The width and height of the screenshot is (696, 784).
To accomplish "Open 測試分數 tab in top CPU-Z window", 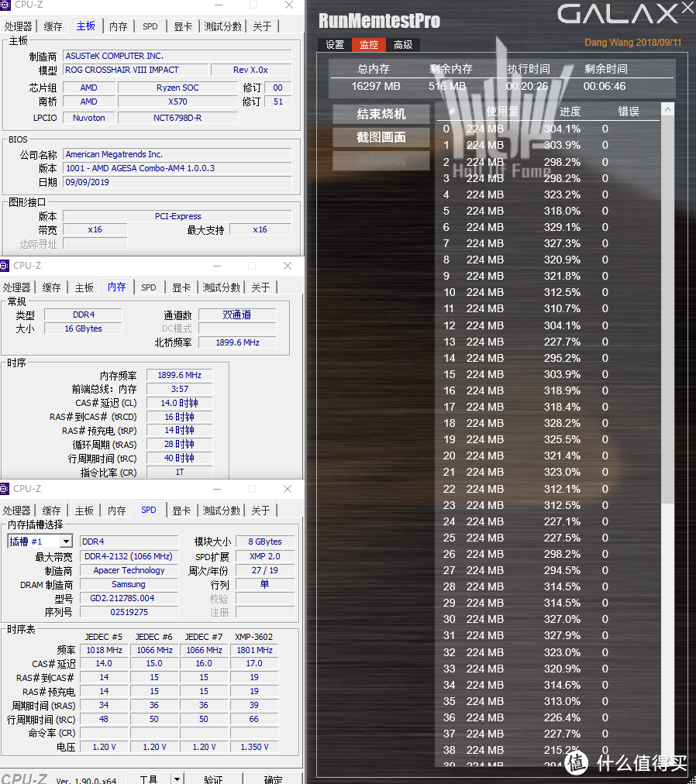I will tap(222, 26).
